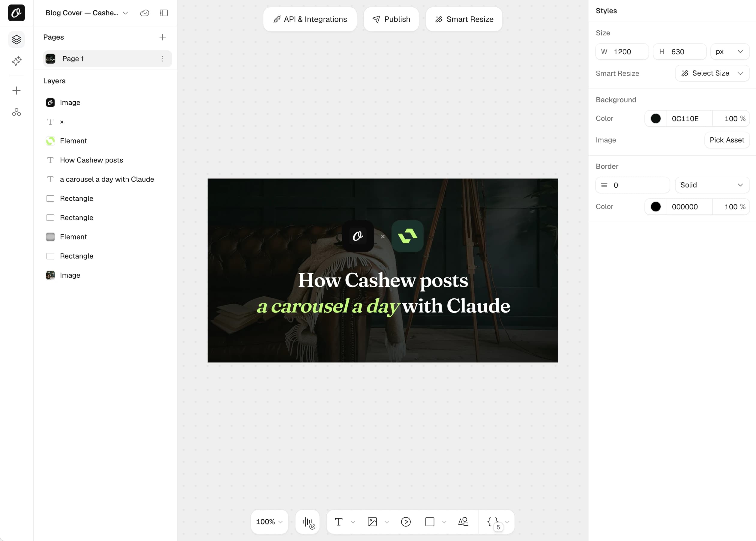Open the px units dropdown
This screenshot has height=541, width=756.
coord(730,52)
